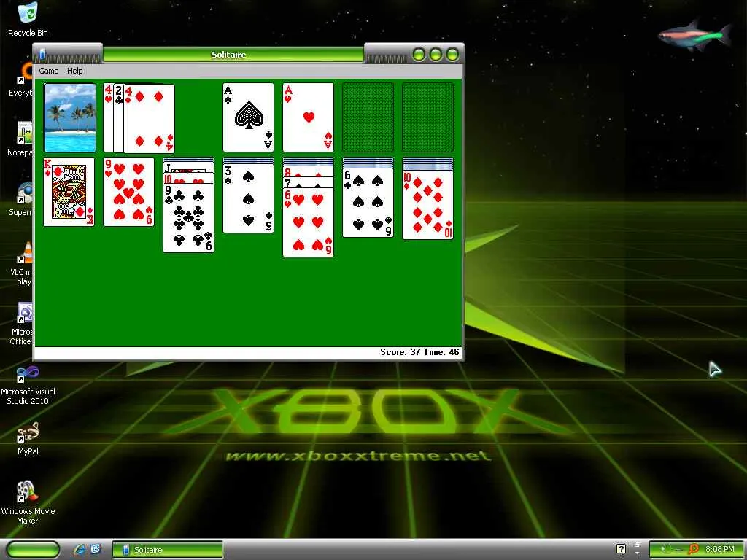Select the six of hearts card
Viewport: 747px width, 560px height.
coord(309,222)
